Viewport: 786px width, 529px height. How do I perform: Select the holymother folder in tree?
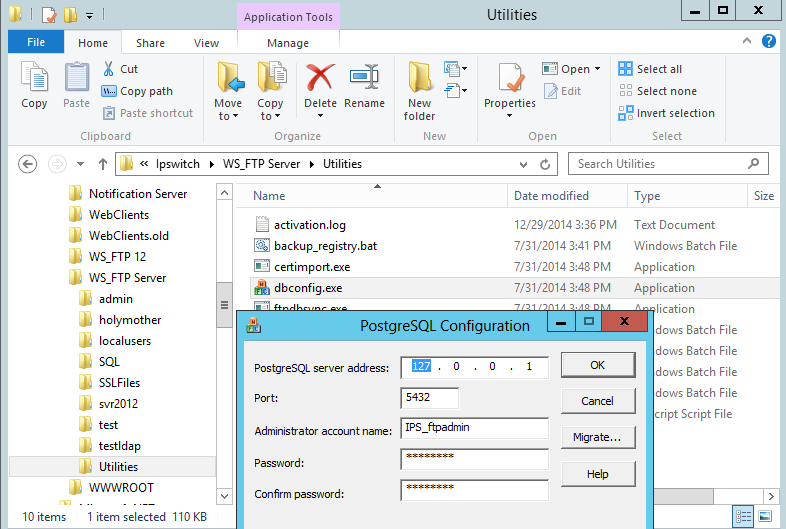coord(130,320)
